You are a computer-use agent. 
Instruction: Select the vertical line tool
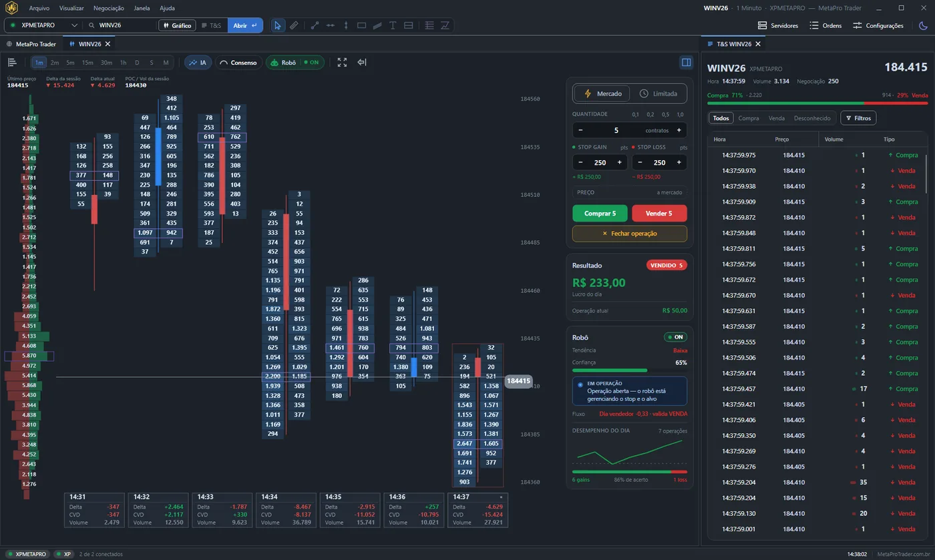346,25
